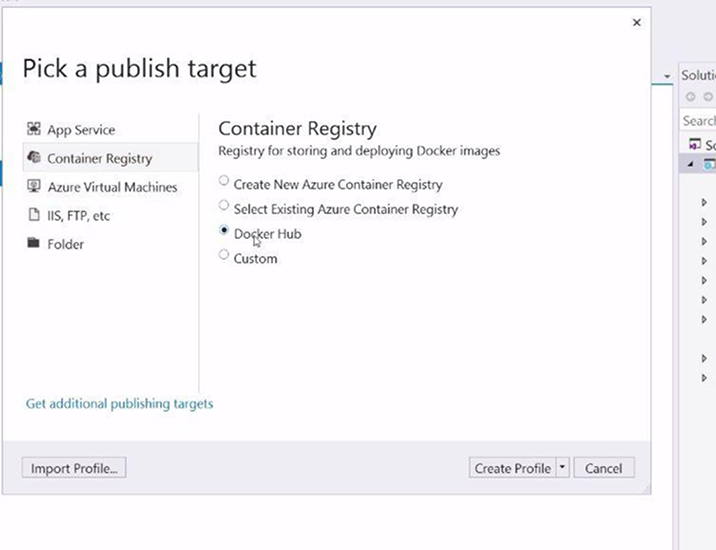Close the Pick a publish target dialog
Viewport: 716px width, 550px height.
pos(636,23)
